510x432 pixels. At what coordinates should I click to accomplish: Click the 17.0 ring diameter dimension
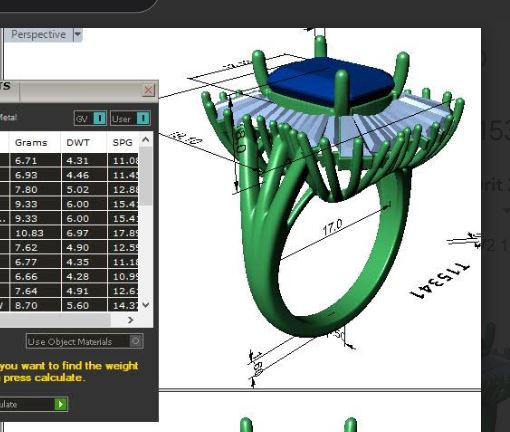click(332, 227)
